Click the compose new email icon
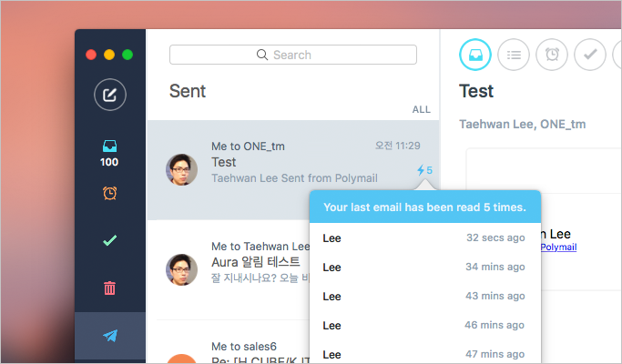This screenshot has width=622, height=364. point(110,95)
